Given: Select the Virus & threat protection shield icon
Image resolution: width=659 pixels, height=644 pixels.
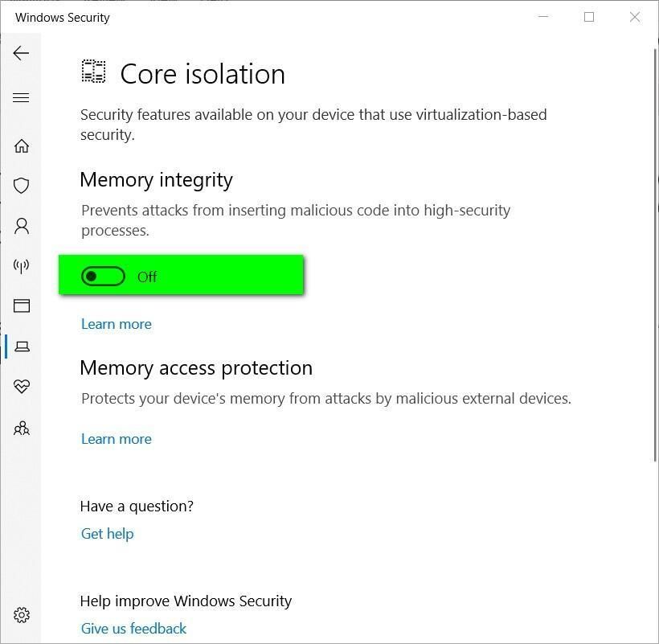Looking at the screenshot, I should point(21,186).
